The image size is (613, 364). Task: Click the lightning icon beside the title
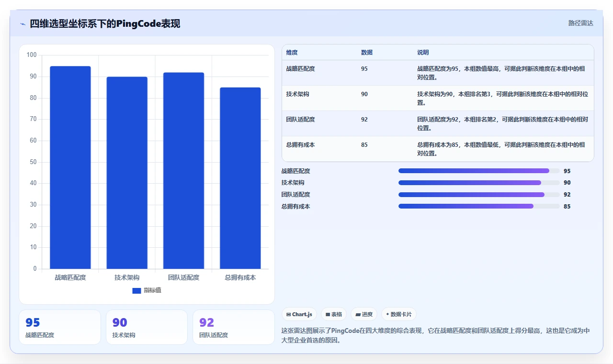tap(23, 24)
